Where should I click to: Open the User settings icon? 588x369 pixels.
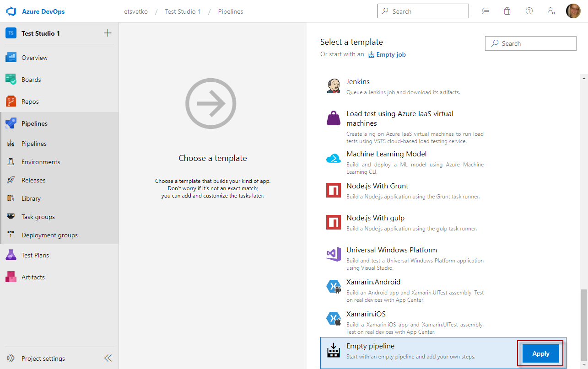551,11
